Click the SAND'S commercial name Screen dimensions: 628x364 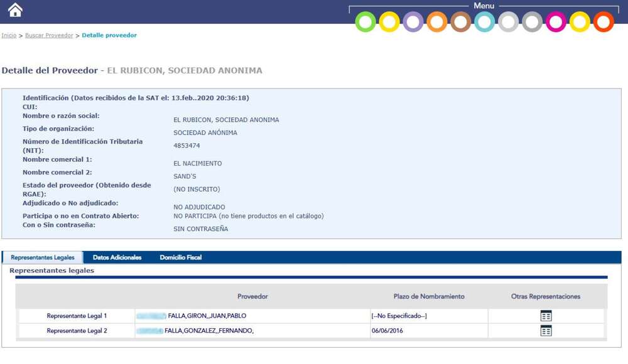tap(185, 176)
